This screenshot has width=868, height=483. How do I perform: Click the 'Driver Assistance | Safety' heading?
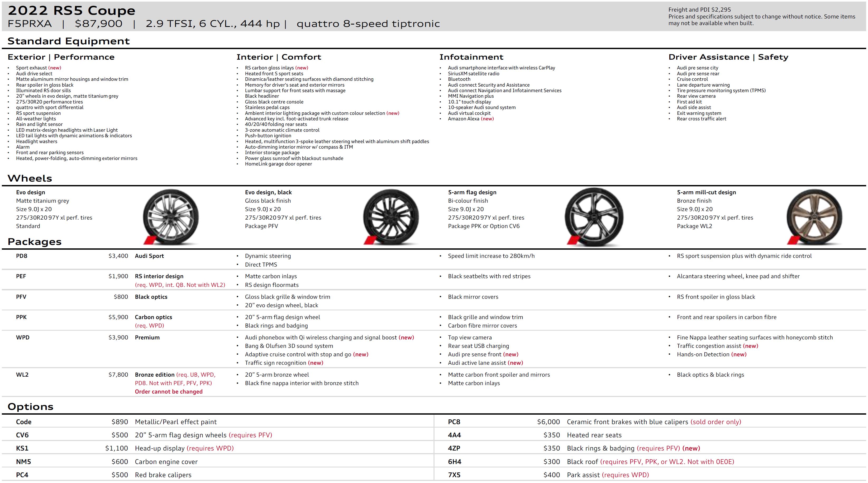click(x=728, y=57)
